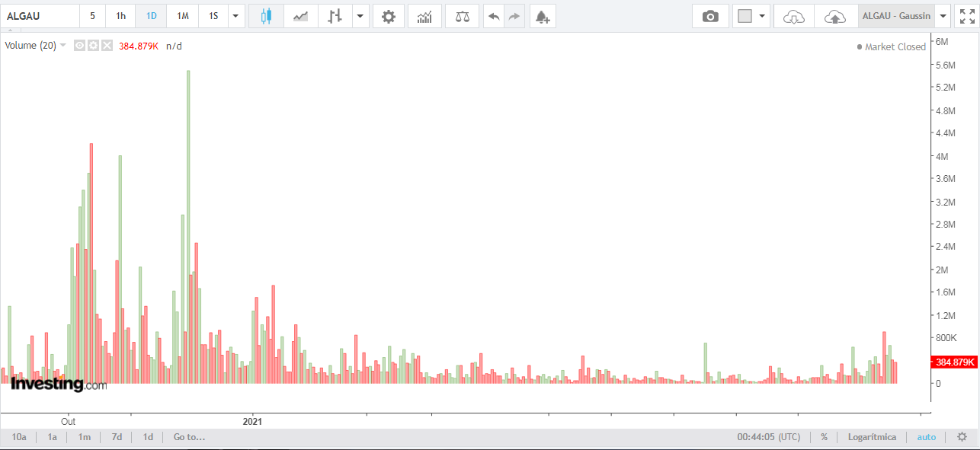
Task: Open the indicators menu
Action: click(x=424, y=16)
